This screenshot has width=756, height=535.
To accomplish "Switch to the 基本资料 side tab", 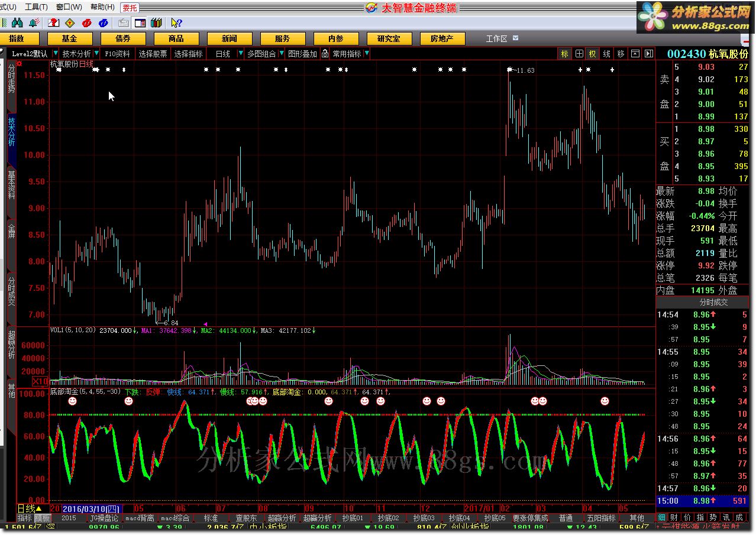I will click(11, 185).
